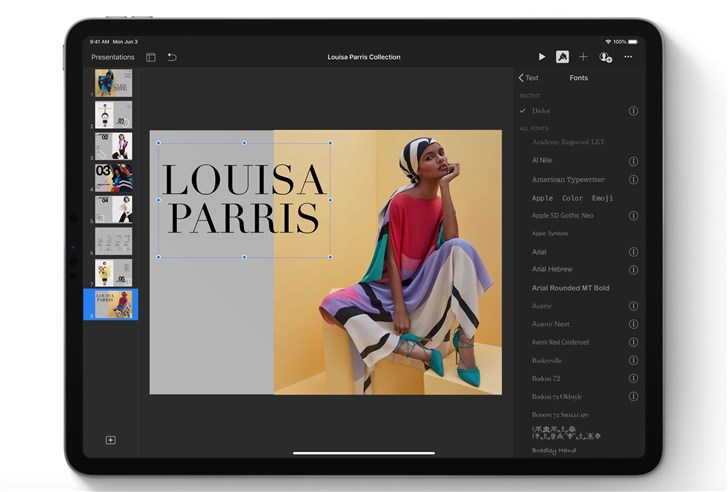
Task: Tap the Format paintbrush icon
Action: [x=563, y=57]
